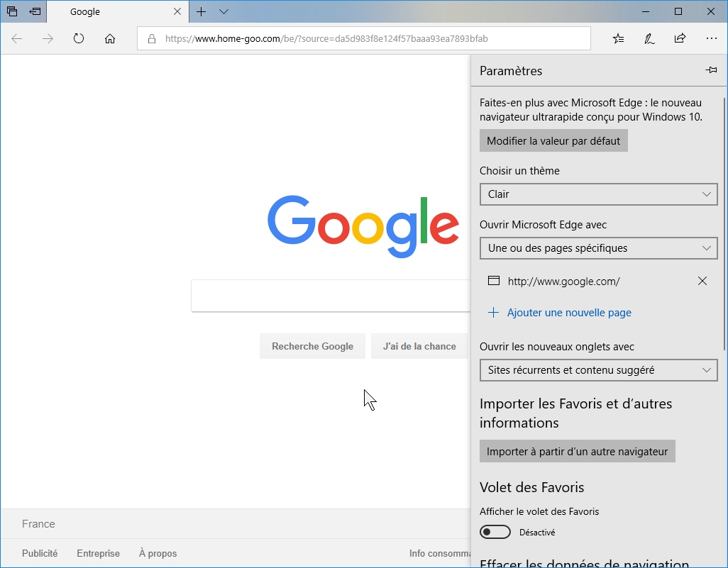Viewport: 728px width, 568px height.
Task: Open the À propos footer link
Action: coord(158,553)
